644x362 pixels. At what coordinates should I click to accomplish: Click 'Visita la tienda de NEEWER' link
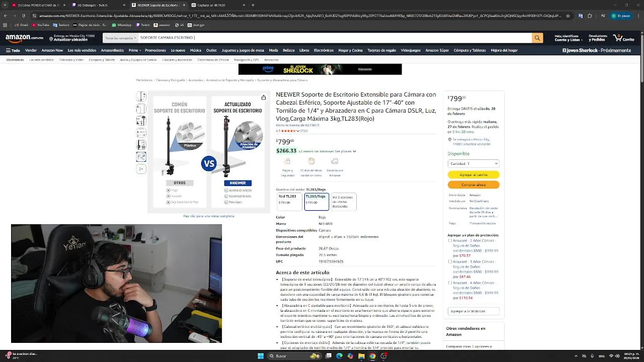[297, 125]
